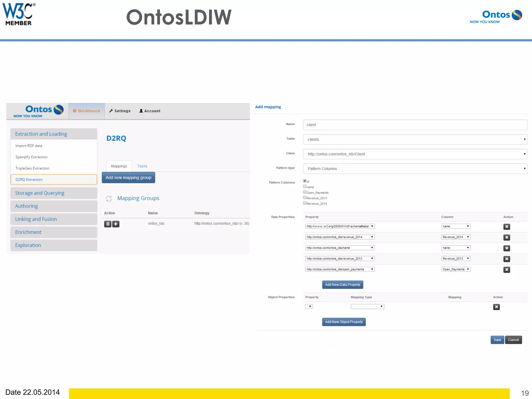The width and height of the screenshot is (532, 399).
Task: Cancel the Add mapping form
Action: pyautogui.click(x=513, y=340)
